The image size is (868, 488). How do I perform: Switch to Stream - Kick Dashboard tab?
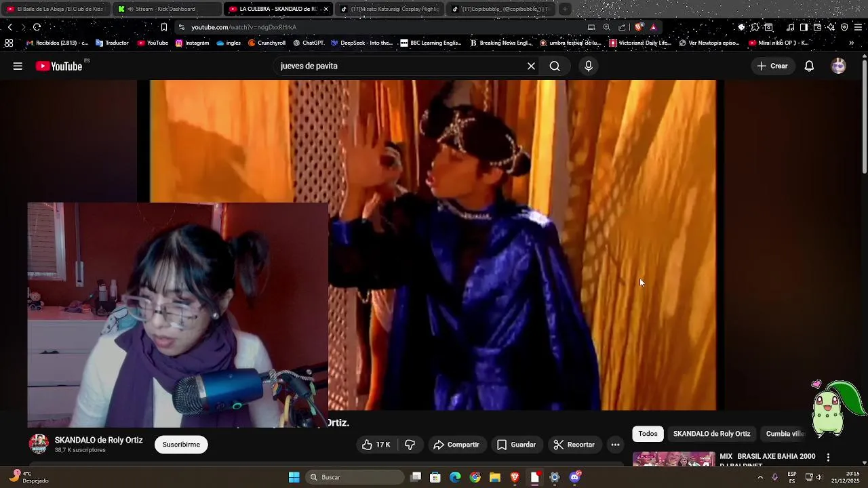point(166,9)
